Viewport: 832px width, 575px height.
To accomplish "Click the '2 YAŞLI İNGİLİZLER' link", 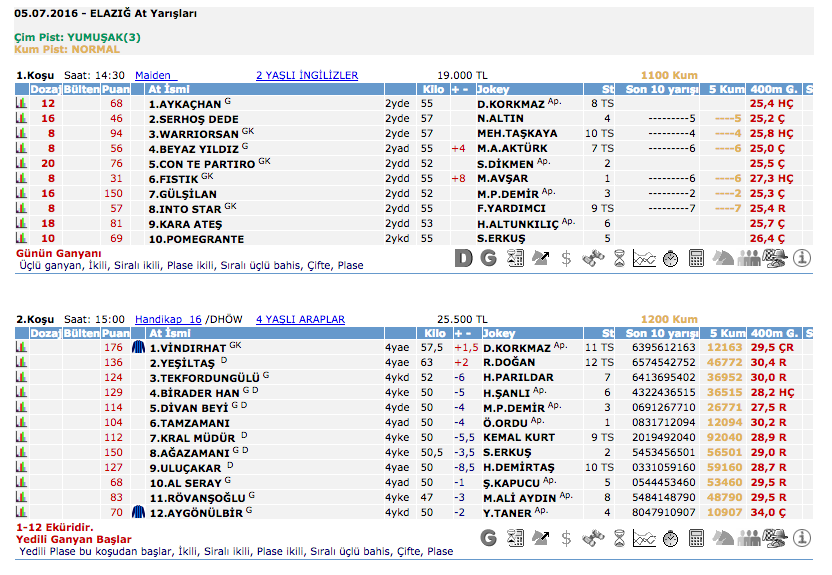I will [307, 75].
